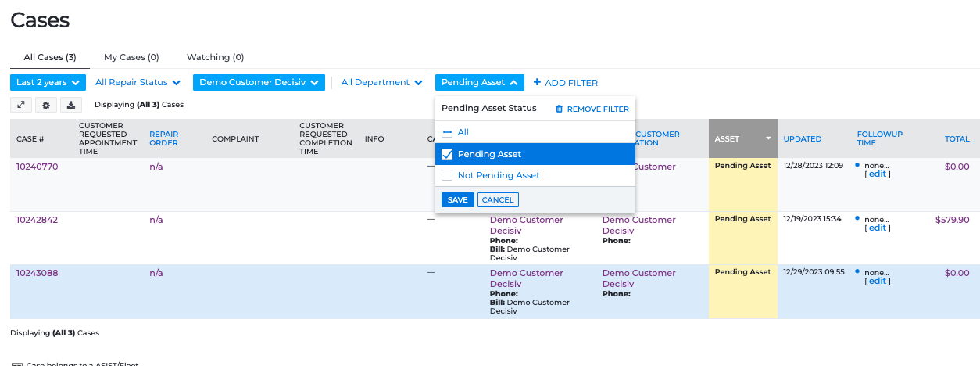
Task: Check the All option checkbox
Action: pos(447,132)
